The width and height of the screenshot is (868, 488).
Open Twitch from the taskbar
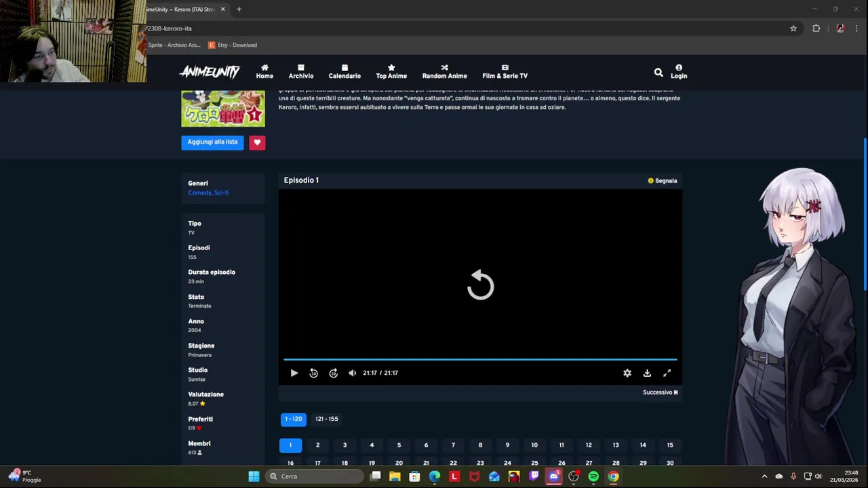tap(534, 476)
